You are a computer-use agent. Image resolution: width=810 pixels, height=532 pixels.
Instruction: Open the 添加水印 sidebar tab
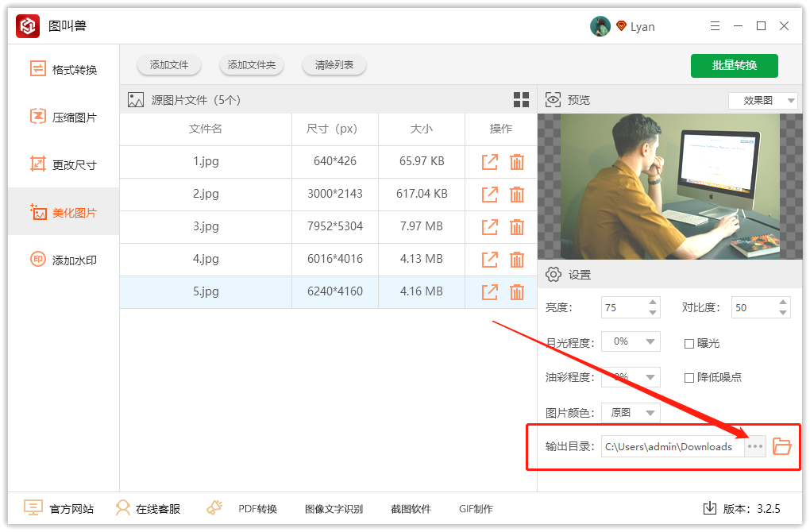pos(64,260)
